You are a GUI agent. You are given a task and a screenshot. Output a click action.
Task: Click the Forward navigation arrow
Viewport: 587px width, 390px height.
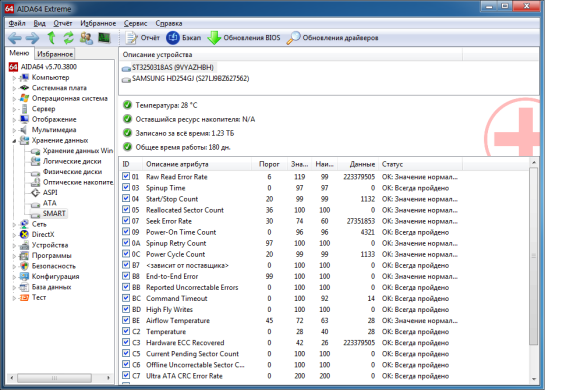point(33,38)
